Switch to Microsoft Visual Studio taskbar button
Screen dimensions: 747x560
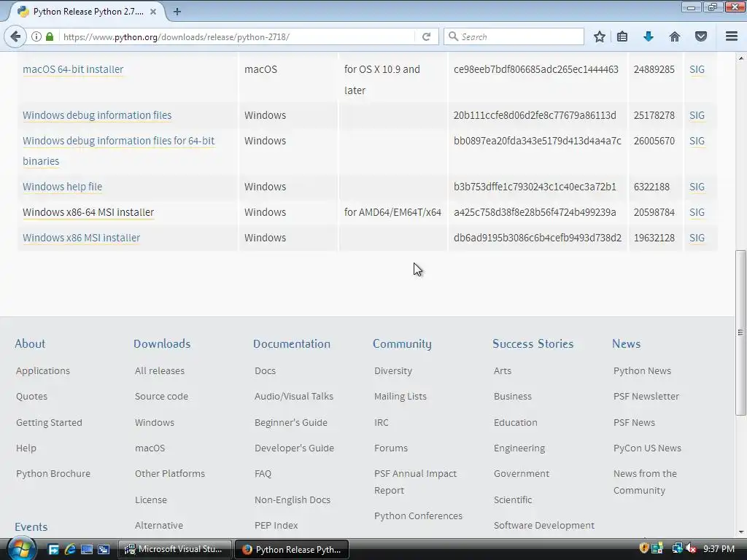[x=174, y=549]
